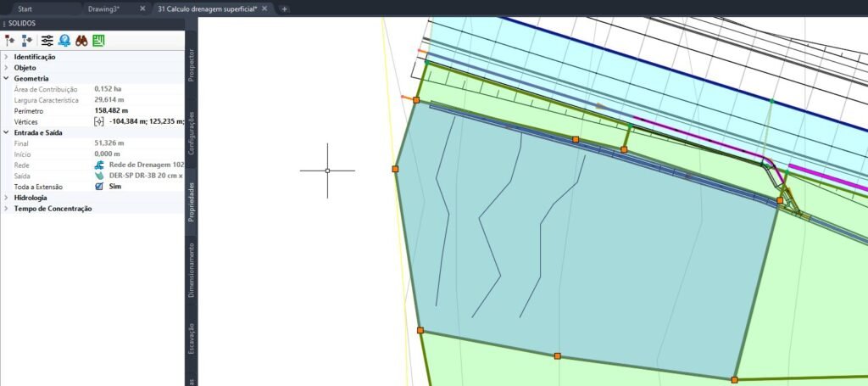Image resolution: width=868 pixels, height=386 pixels.
Task: Click the plus button to open new drawing tab
Action: coord(285,8)
